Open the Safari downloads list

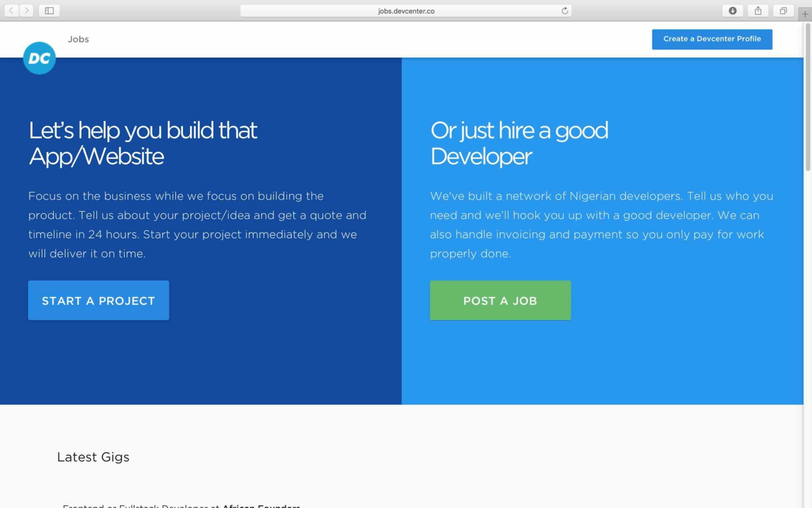(x=732, y=11)
